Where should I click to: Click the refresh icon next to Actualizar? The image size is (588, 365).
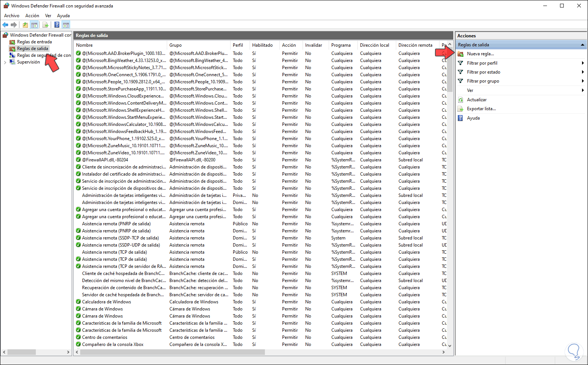pyautogui.click(x=460, y=100)
